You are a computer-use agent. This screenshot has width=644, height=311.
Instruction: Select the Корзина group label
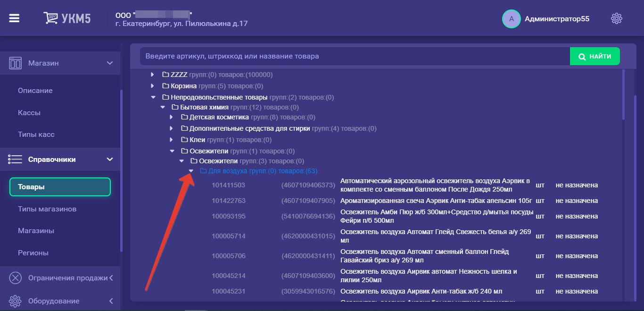tap(184, 86)
